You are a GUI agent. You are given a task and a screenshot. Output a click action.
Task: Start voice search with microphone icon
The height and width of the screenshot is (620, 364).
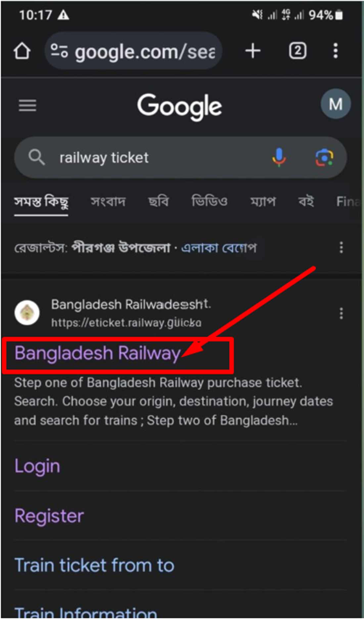pyautogui.click(x=279, y=157)
